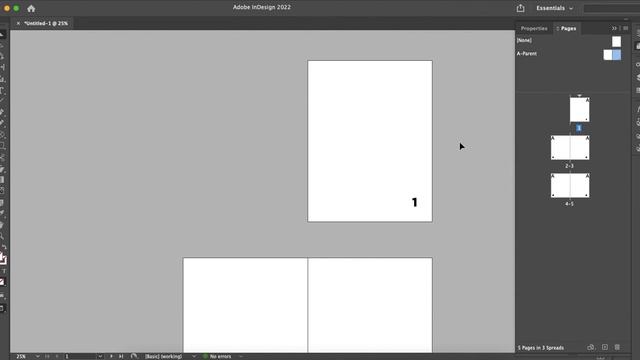The height and width of the screenshot is (360, 640).
Task: Select the Untitled-1 @ 25% document tab
Action: tap(46, 23)
